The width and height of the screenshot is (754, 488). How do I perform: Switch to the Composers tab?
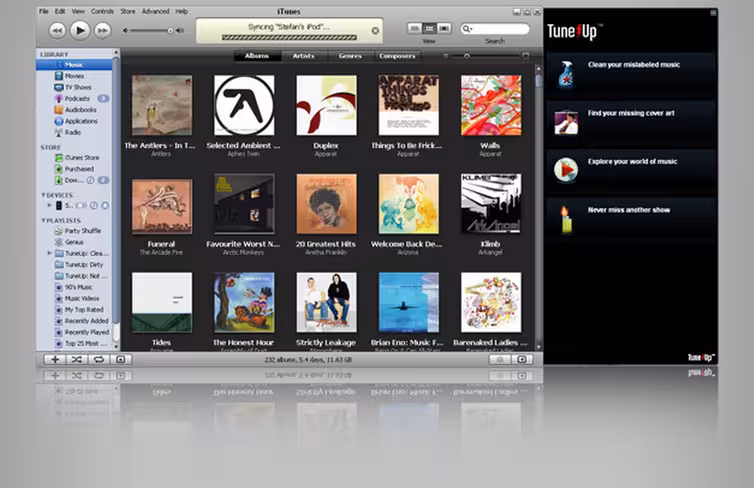397,56
